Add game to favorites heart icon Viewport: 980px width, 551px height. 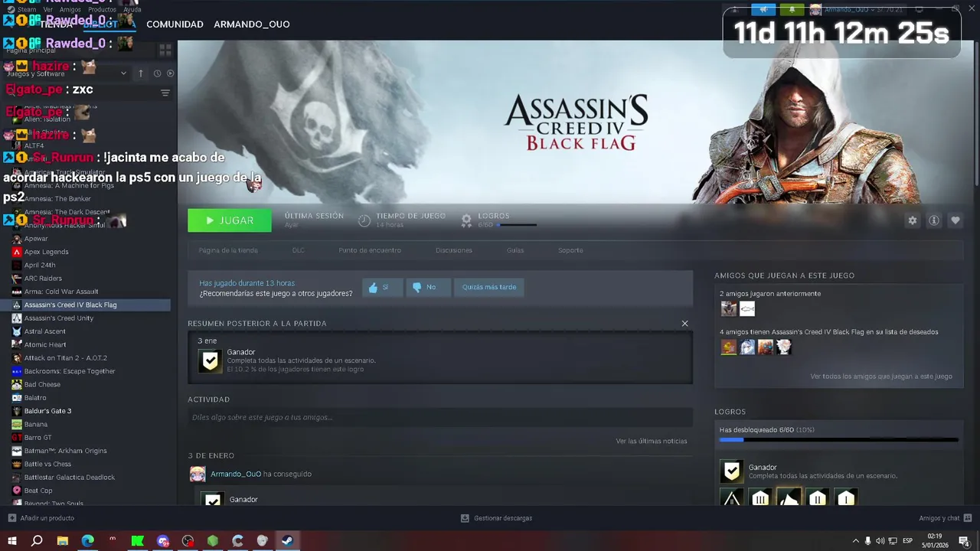coord(955,220)
